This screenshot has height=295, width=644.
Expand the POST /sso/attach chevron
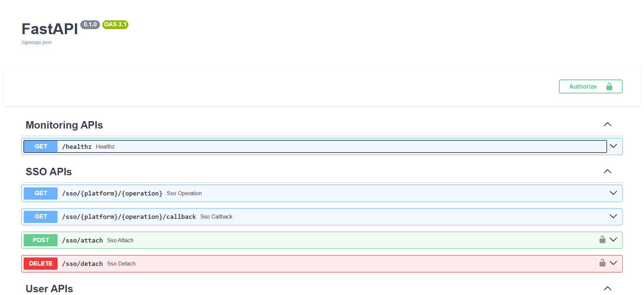tap(613, 240)
